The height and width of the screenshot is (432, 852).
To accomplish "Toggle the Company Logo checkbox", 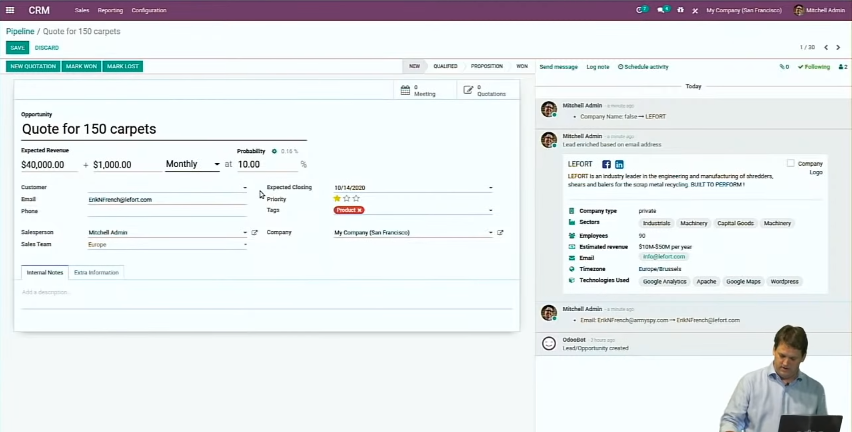I will pyautogui.click(x=791, y=163).
